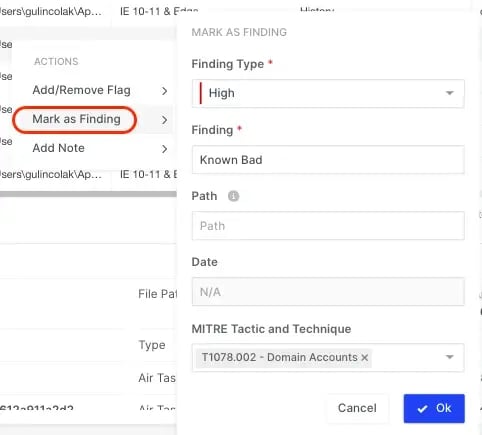Click the Path info icon
The image size is (482, 435).
[233, 196]
